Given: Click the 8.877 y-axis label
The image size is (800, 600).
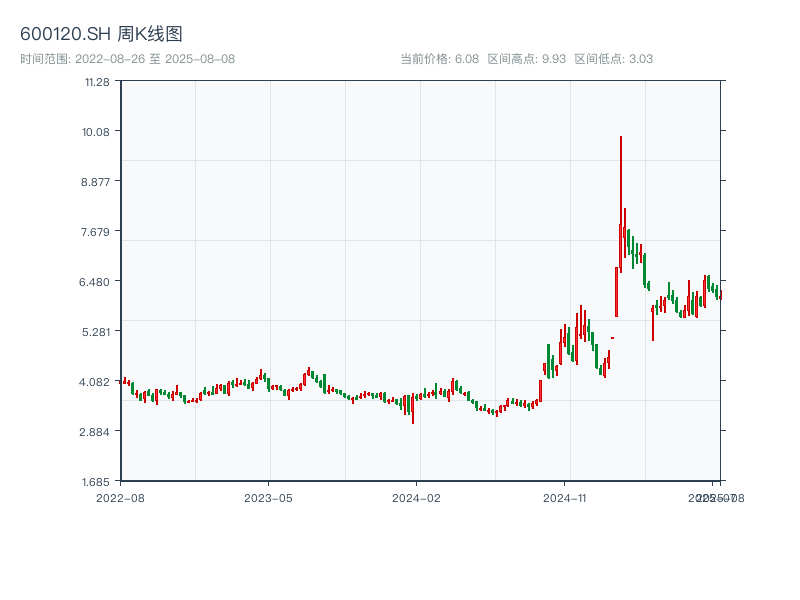Looking at the screenshot, I should (x=95, y=182).
